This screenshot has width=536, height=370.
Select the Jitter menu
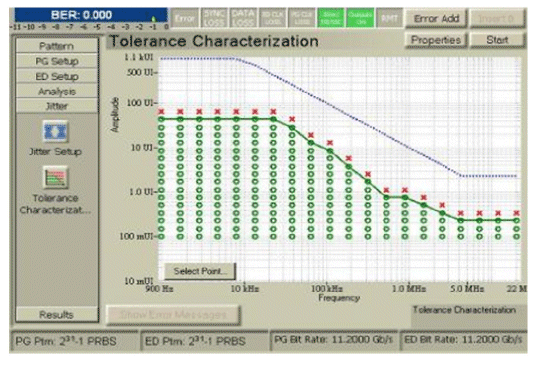[56, 106]
